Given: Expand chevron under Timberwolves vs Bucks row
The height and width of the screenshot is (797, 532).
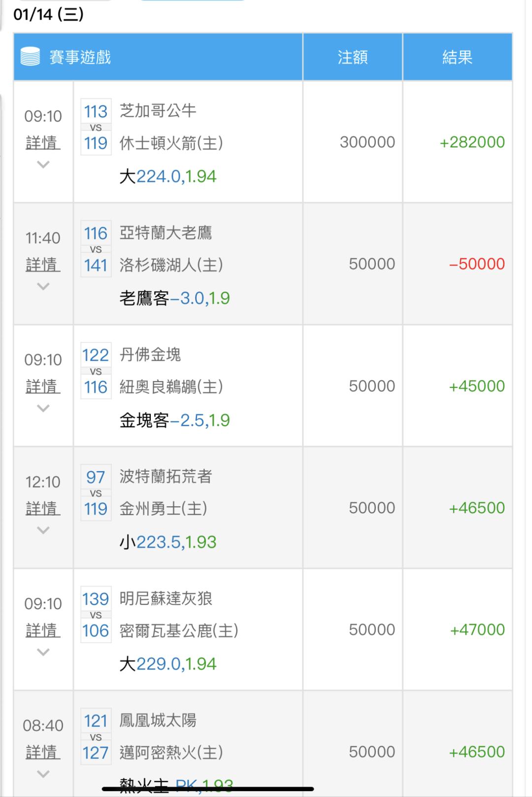Looking at the screenshot, I should coord(43,652).
